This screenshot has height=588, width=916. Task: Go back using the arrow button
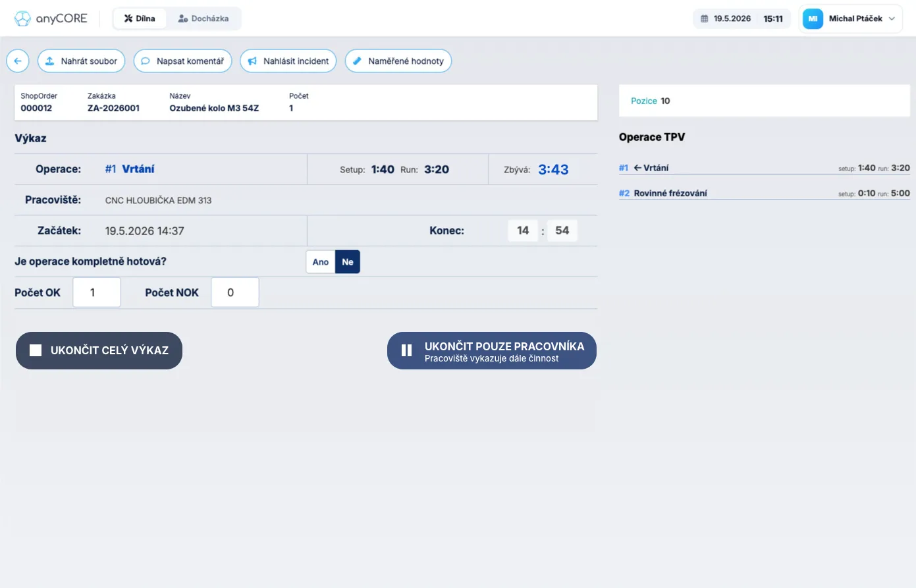[x=18, y=61]
